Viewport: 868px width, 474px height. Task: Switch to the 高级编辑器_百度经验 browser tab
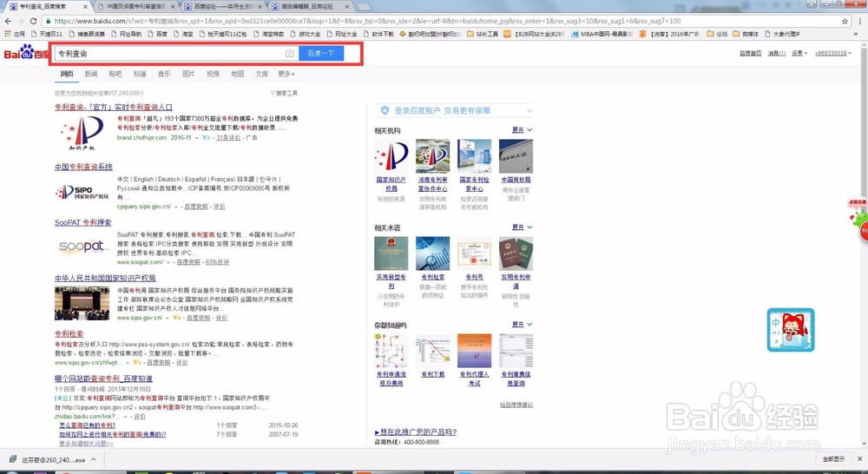tap(311, 7)
